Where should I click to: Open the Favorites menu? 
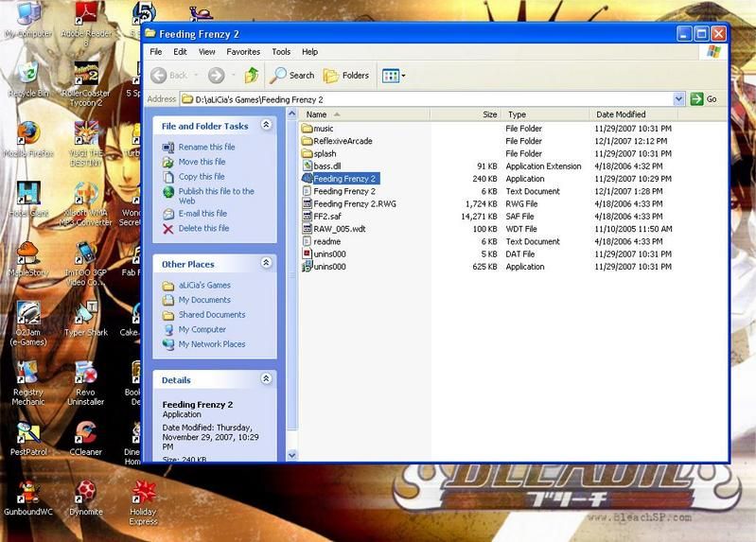pos(242,52)
